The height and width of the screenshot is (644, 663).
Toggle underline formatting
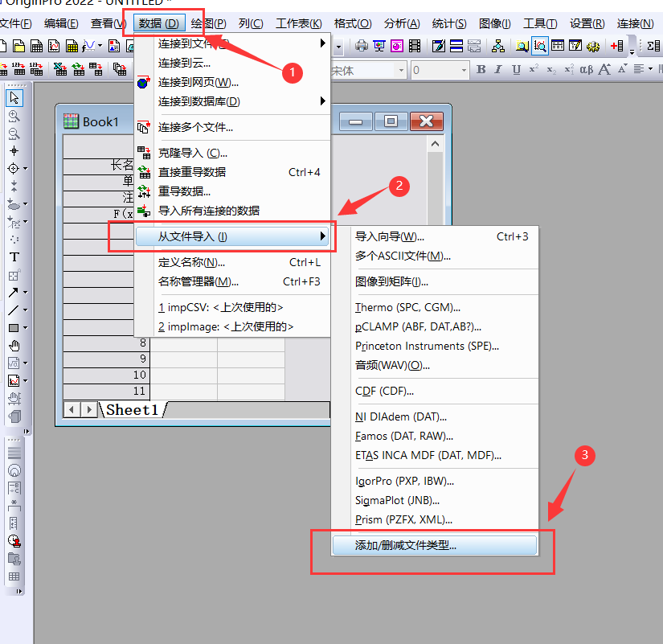pos(516,70)
